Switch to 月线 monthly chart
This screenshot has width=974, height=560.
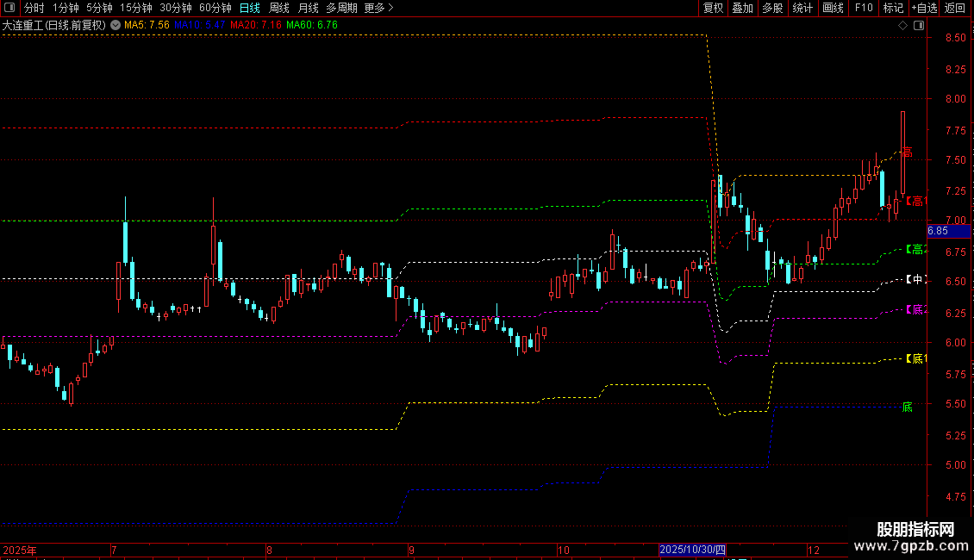[308, 8]
